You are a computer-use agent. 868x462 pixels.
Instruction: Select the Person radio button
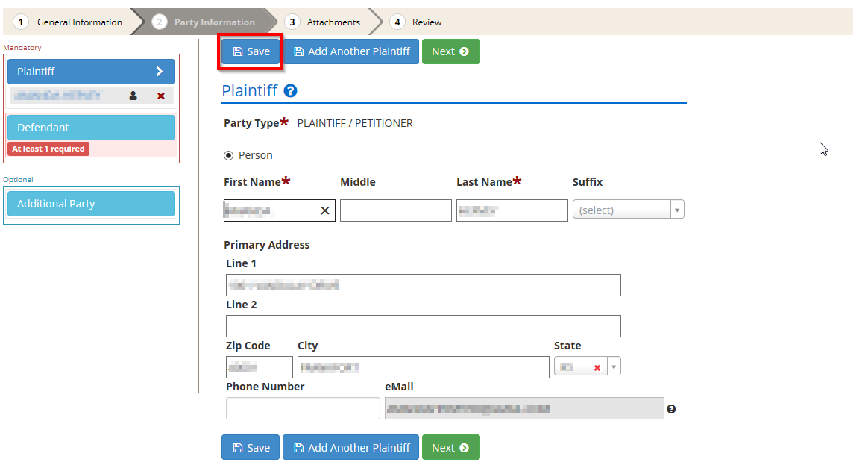point(229,155)
